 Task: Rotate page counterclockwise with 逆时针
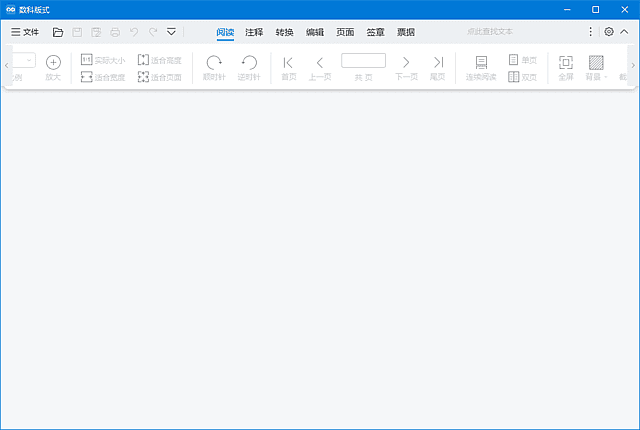pos(249,67)
